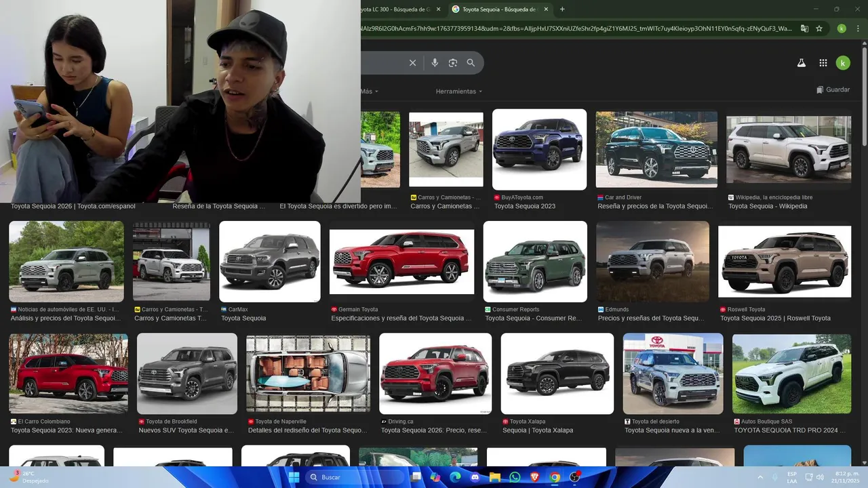
Task: Click the Guardar button
Action: click(833, 89)
